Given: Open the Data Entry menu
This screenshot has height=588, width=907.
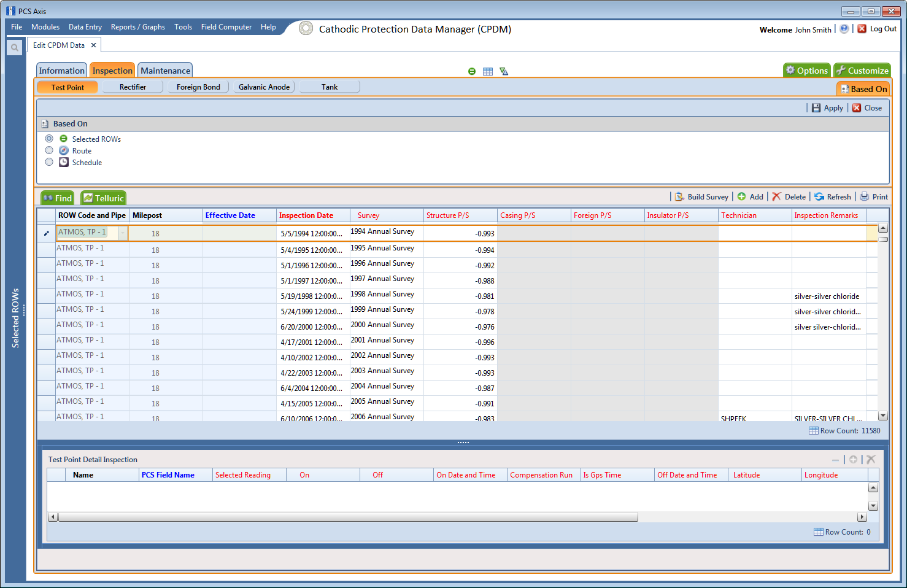Looking at the screenshot, I should click(85, 27).
